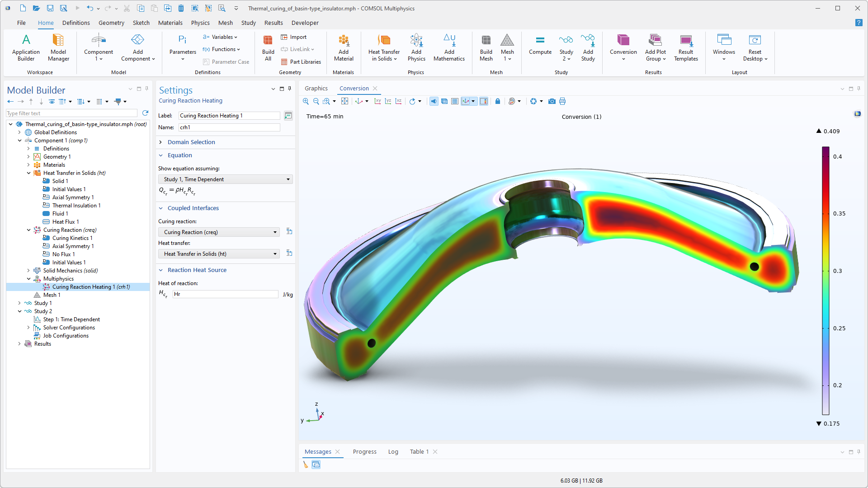Click Add Material icon
Screen dimensions: 868x488
point(344,47)
